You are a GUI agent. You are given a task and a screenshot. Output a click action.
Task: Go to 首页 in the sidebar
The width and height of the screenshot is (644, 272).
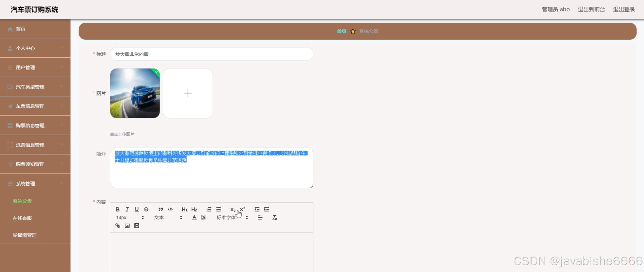click(x=35, y=29)
